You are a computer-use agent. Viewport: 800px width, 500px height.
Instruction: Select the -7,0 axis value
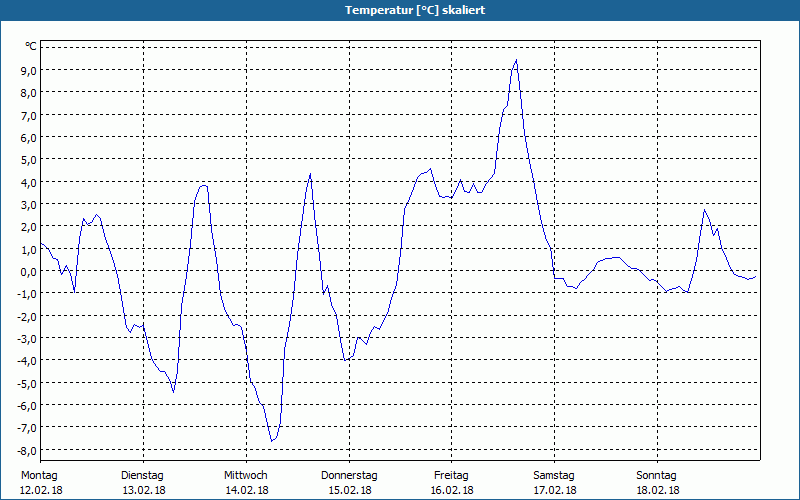click(27, 428)
